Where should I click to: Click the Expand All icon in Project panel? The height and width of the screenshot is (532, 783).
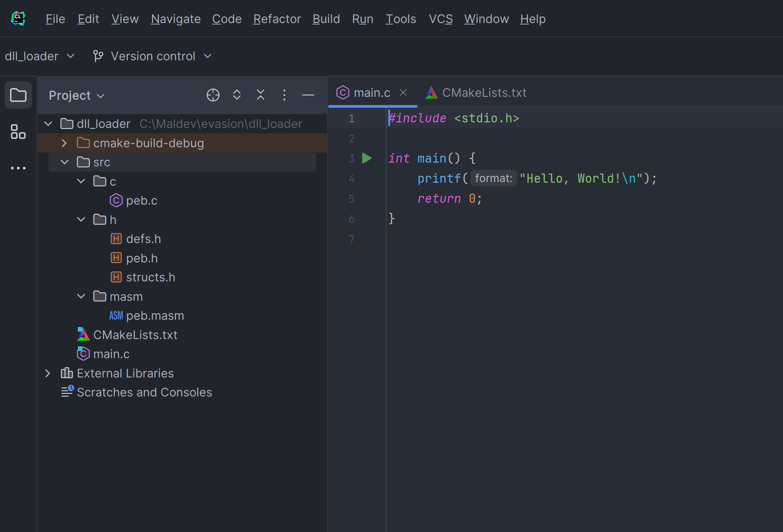(237, 95)
